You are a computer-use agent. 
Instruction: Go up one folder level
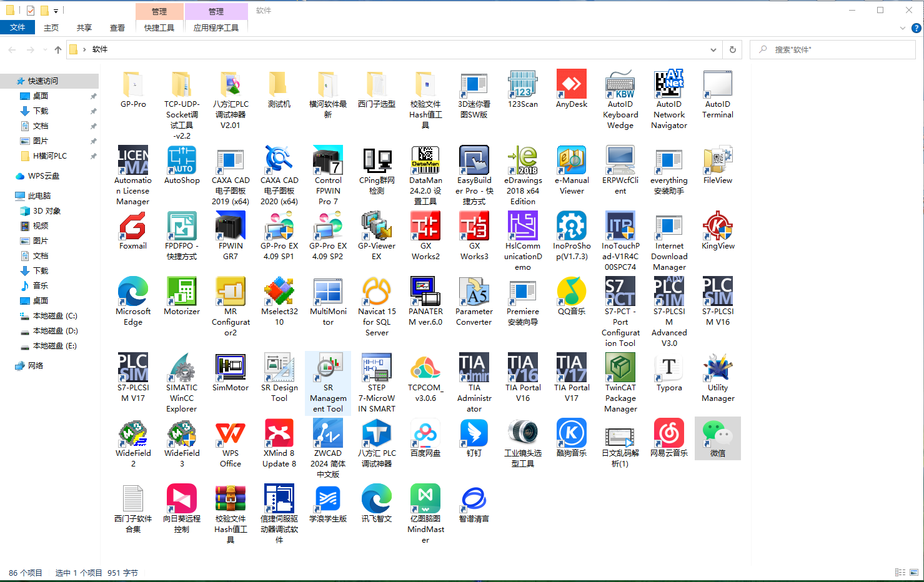coord(58,50)
